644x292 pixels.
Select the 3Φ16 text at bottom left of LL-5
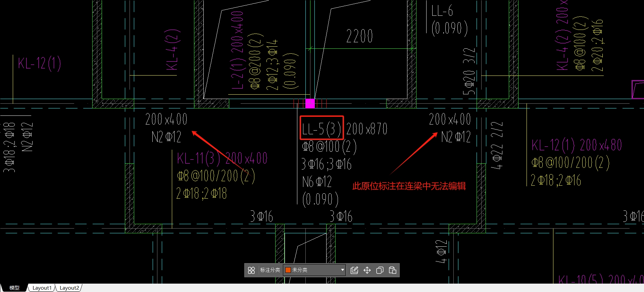pos(261,216)
